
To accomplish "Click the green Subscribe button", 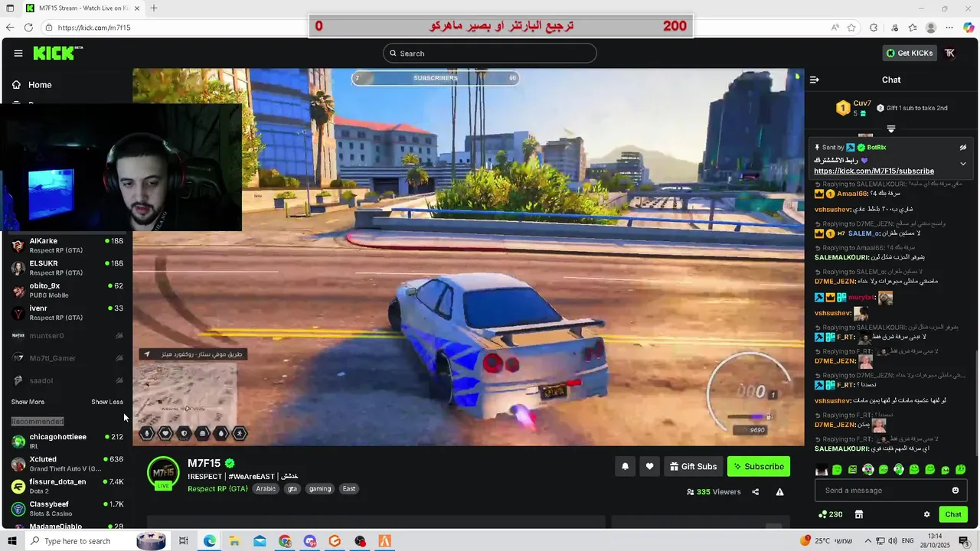I will click(x=758, y=467).
